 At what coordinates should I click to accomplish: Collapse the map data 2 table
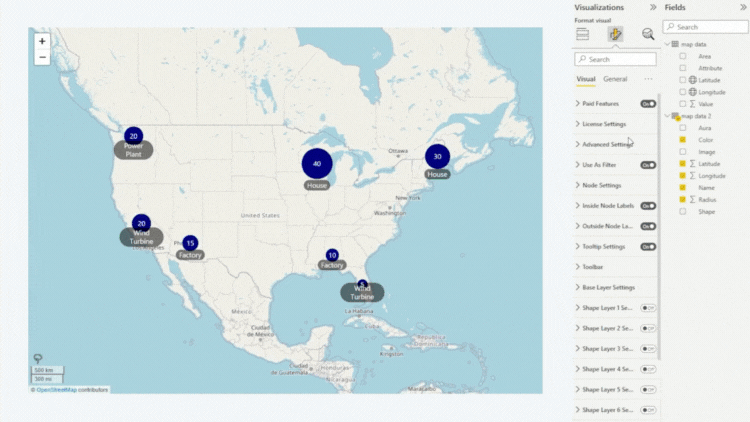pyautogui.click(x=668, y=116)
